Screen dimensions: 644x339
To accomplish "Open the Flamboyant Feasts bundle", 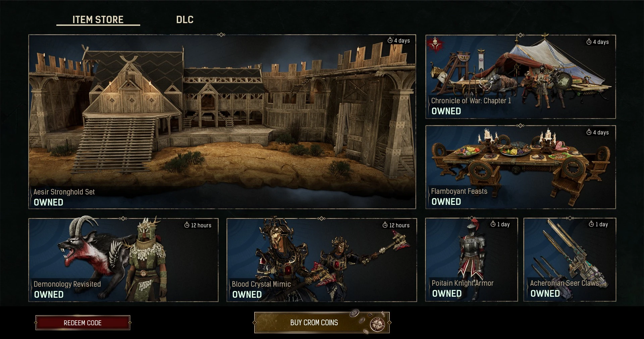I will (x=521, y=167).
